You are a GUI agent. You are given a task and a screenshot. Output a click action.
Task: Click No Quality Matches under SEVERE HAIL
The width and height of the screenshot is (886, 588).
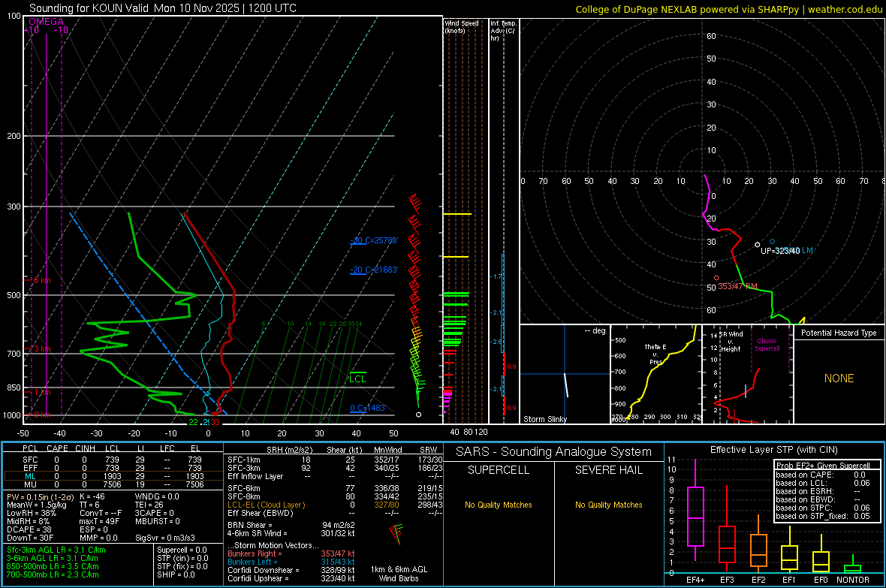[608, 505]
